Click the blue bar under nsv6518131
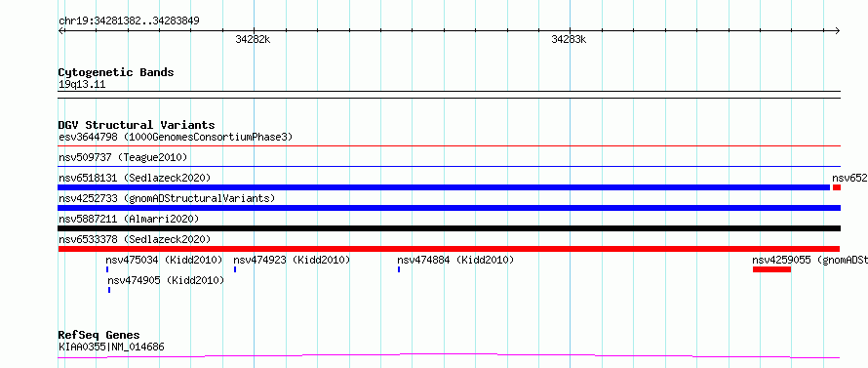 click(x=444, y=187)
